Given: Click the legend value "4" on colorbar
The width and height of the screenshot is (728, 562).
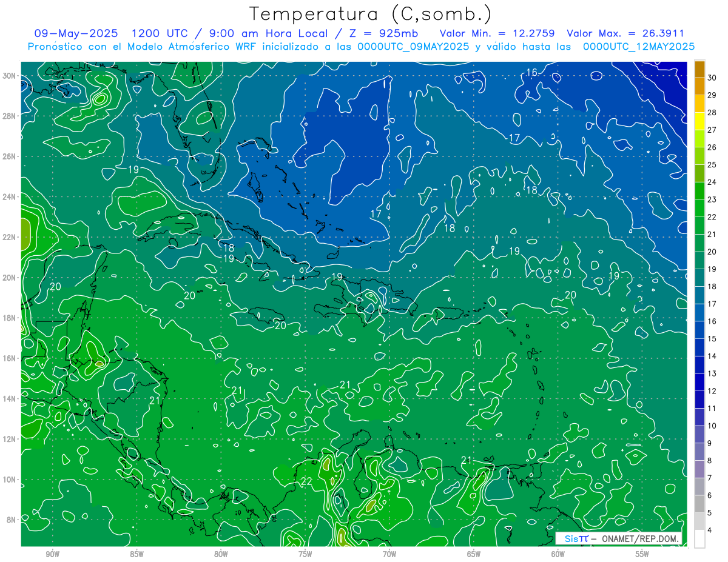Looking at the screenshot, I should click(710, 530).
